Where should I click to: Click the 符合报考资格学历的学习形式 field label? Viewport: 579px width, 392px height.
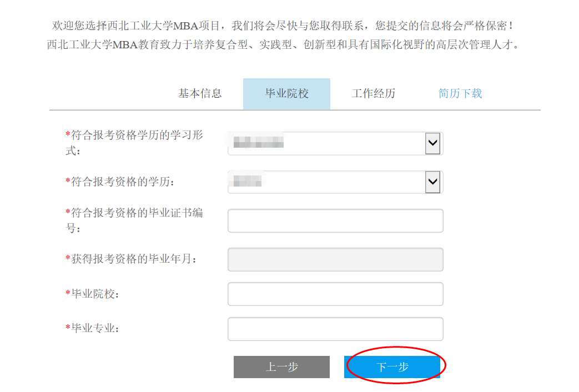click(134, 143)
